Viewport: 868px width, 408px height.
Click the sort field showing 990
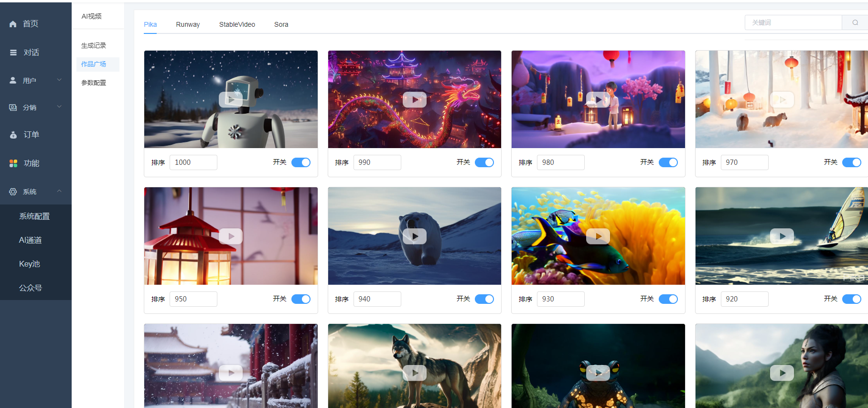(x=377, y=162)
